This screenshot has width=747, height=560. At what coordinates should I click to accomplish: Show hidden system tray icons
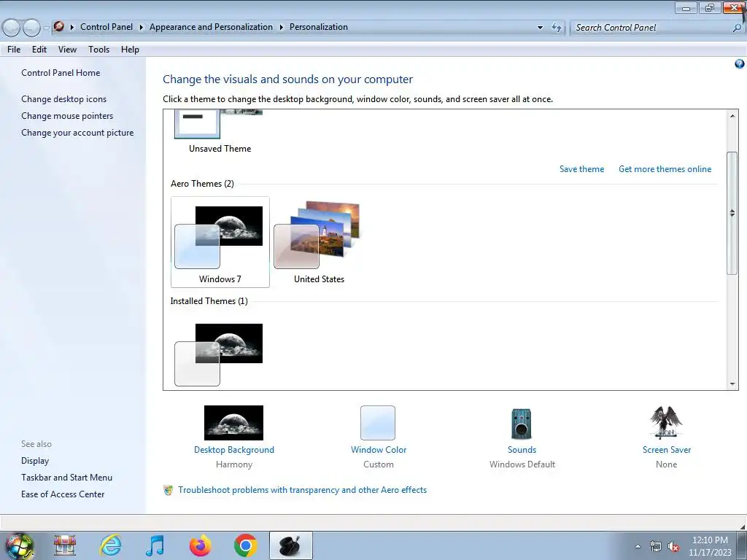click(638, 546)
